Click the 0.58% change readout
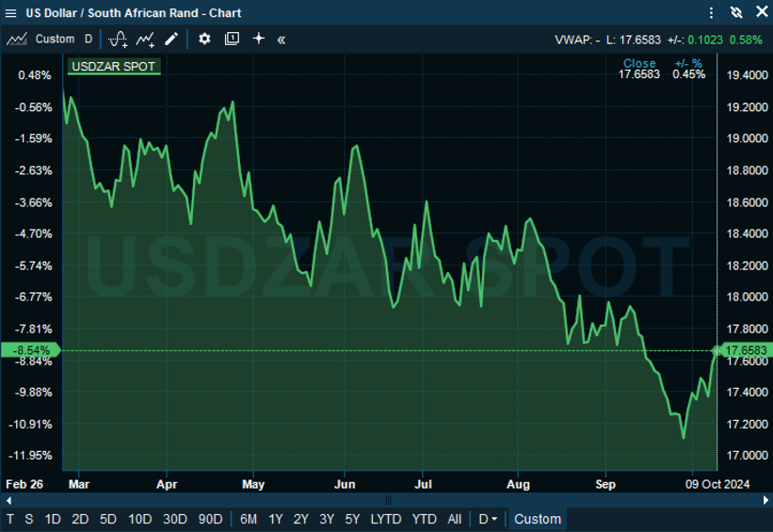Viewport: 773px width, 532px height. 746,40
